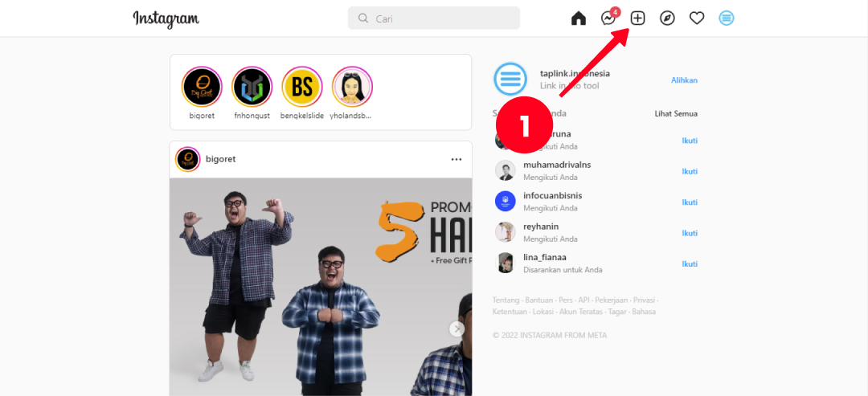Image resolution: width=868 pixels, height=396 pixels.
Task: Click API footer link
Action: point(584,300)
